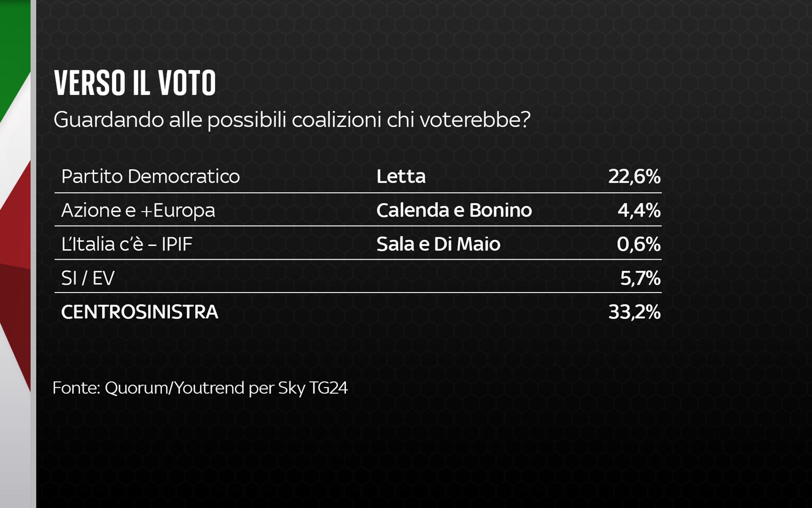
Task: Click the Azione e +Europa label
Action: [138, 210]
